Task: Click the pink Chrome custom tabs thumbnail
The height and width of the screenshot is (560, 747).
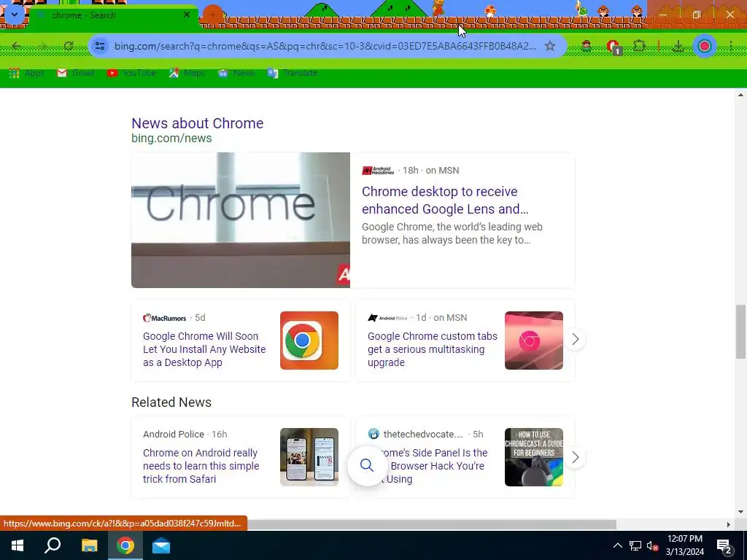Action: click(x=533, y=341)
